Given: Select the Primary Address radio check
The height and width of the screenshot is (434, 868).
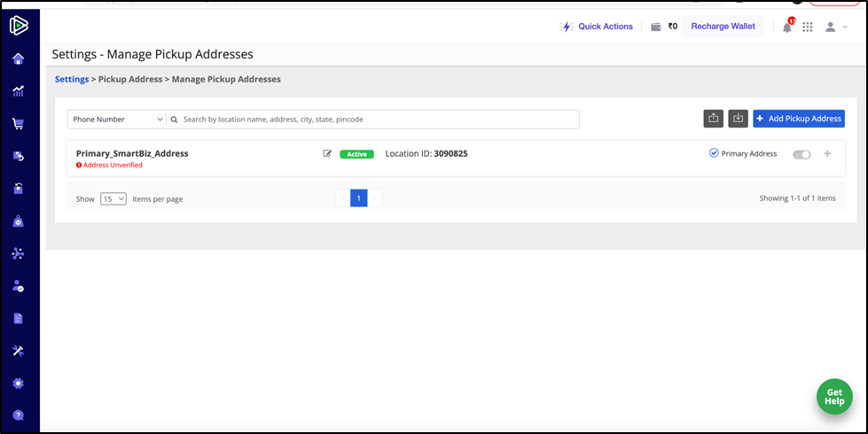Looking at the screenshot, I should [714, 153].
